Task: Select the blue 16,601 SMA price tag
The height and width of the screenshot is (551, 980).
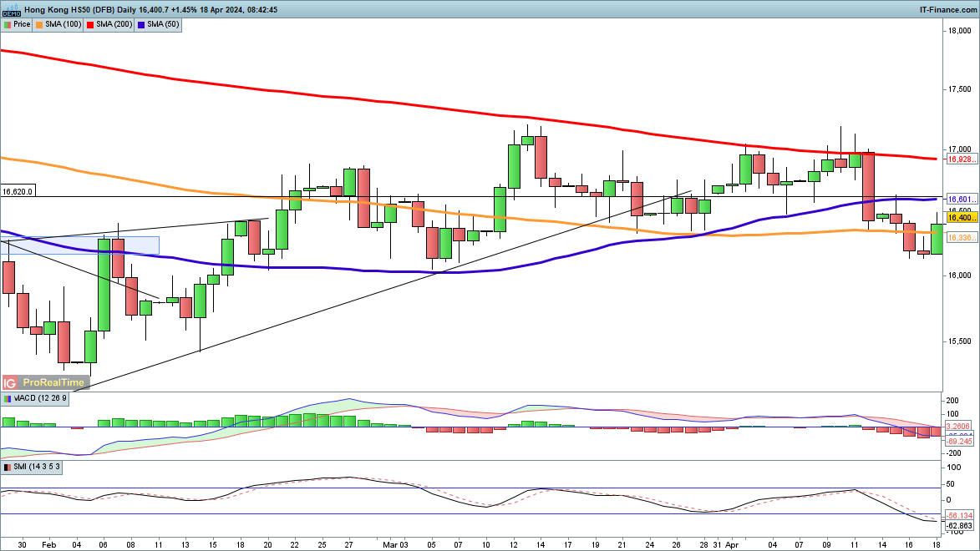Action: tap(961, 200)
